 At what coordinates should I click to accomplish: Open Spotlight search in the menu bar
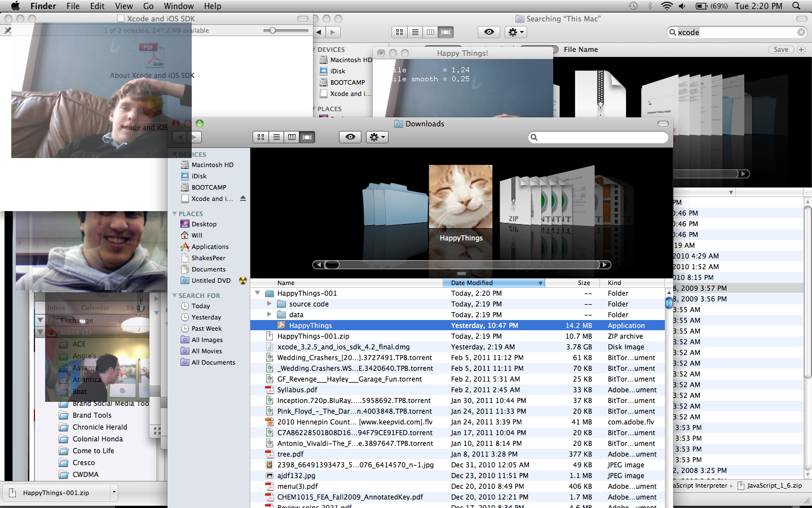tap(796, 6)
